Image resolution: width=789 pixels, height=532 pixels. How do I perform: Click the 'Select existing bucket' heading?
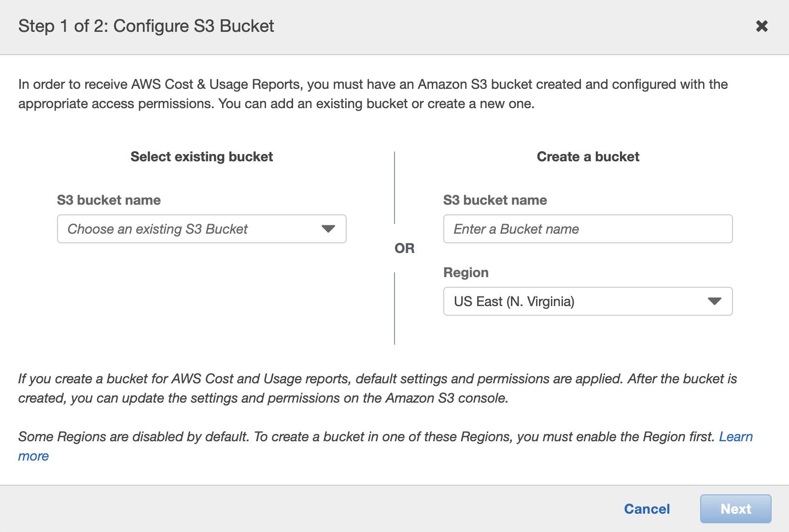202,157
